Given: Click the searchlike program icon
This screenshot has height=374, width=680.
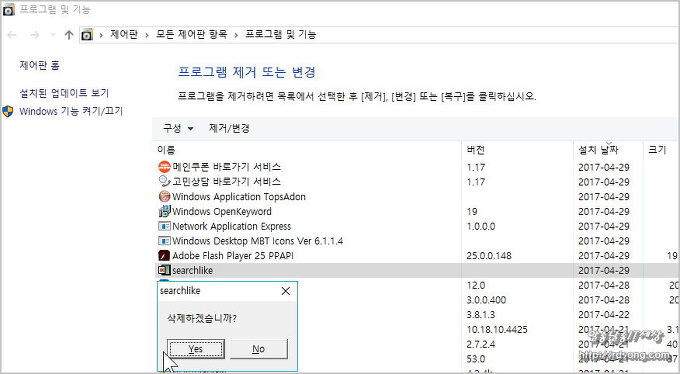Looking at the screenshot, I should click(x=164, y=270).
